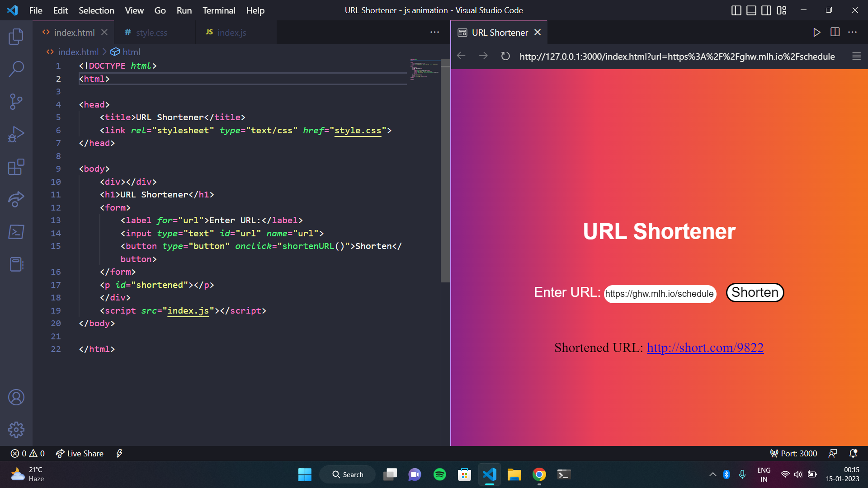Switch to the style.css tab

pos(151,33)
